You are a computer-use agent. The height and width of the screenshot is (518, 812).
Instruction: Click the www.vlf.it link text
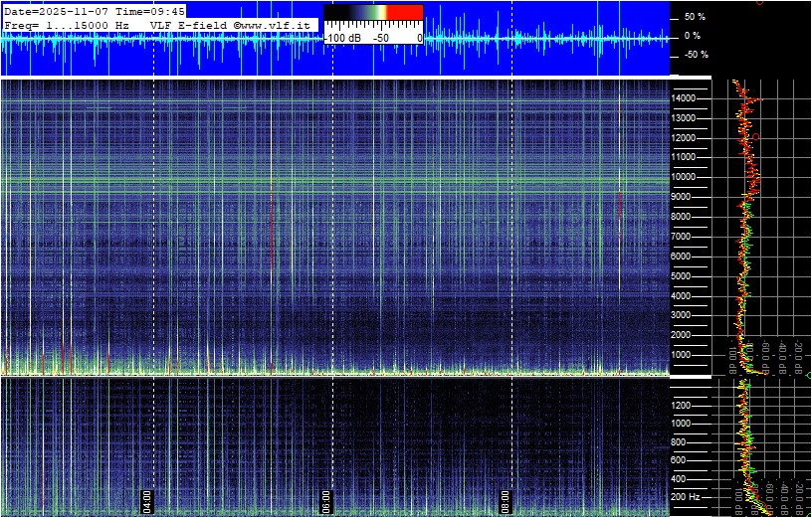tap(277, 23)
